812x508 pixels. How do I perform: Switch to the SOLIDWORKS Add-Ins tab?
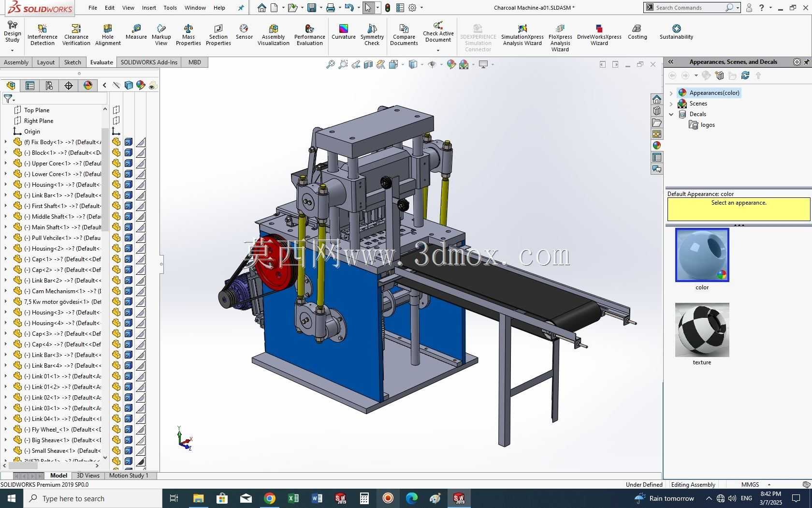coord(149,62)
